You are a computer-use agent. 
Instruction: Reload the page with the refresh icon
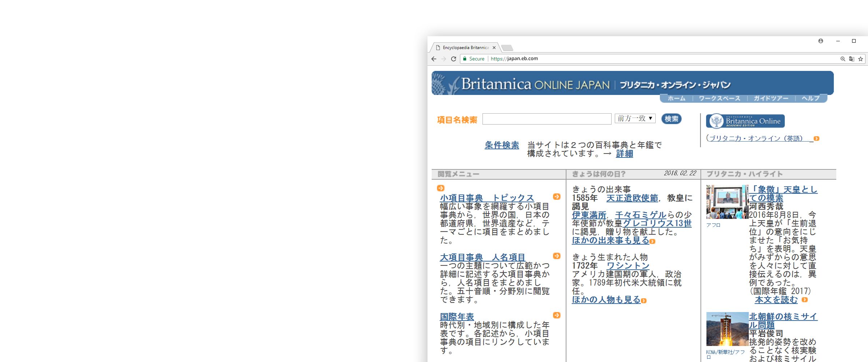[x=454, y=59]
